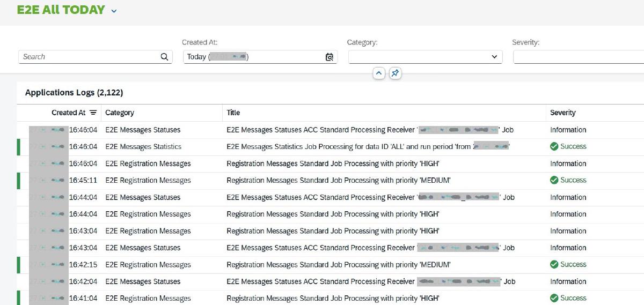Image resolution: width=644 pixels, height=305 pixels.
Task: Click the sort icon in Created At column
Action: [93, 113]
